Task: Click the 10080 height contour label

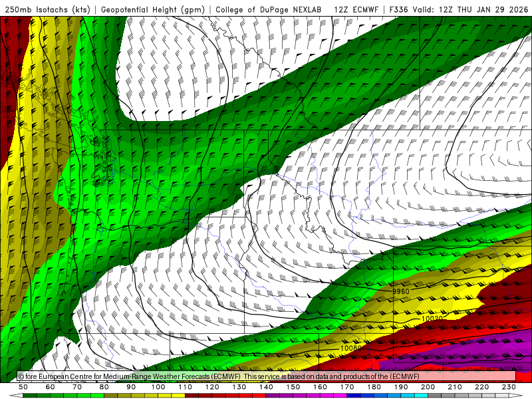Action: tap(351, 348)
